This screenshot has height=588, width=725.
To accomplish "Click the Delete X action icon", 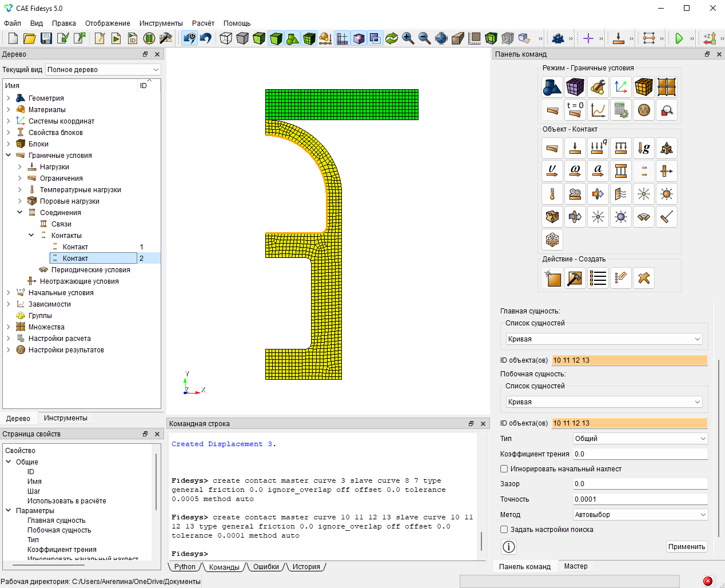I will pyautogui.click(x=644, y=278).
